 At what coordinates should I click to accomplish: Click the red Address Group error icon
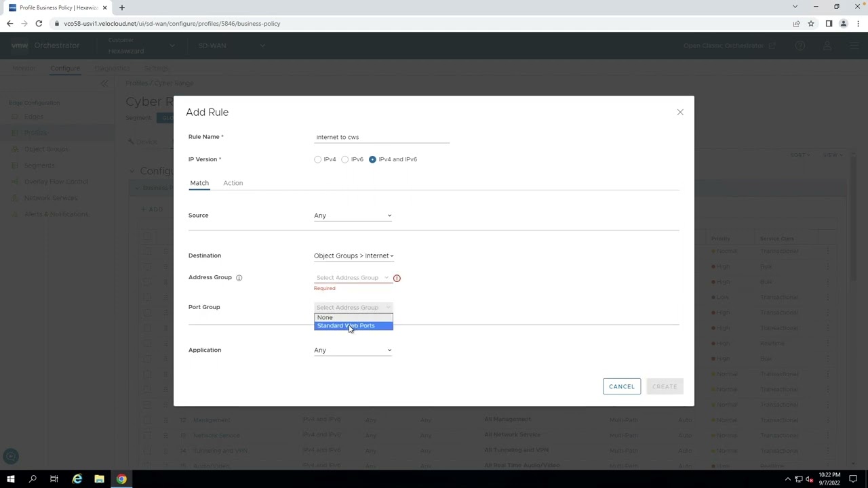[397, 278]
